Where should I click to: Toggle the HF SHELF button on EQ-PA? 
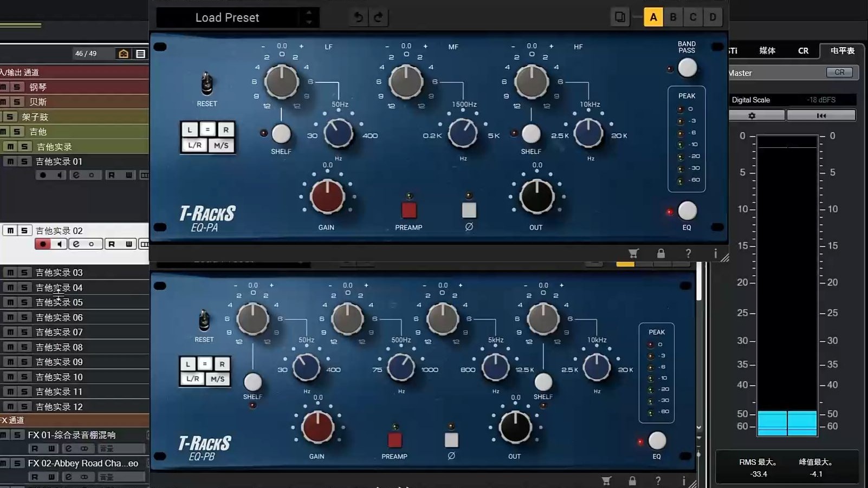pyautogui.click(x=531, y=134)
